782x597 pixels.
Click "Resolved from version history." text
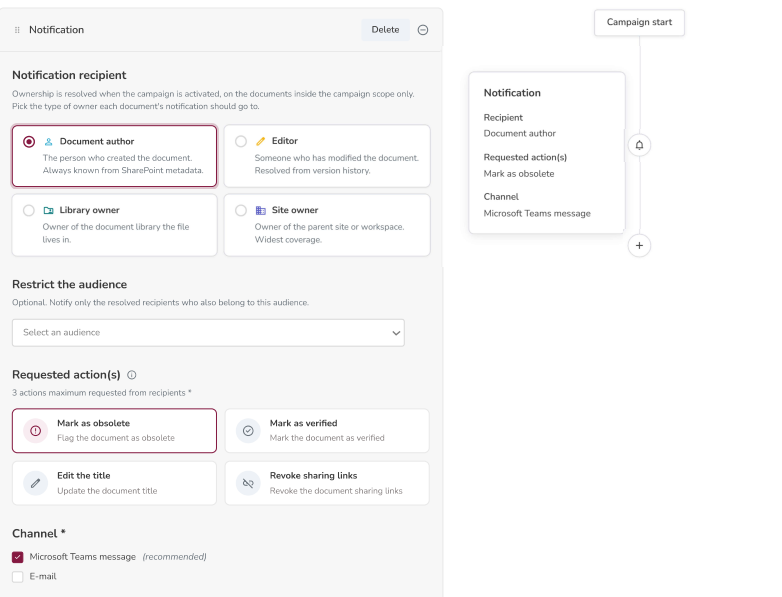(x=313, y=171)
